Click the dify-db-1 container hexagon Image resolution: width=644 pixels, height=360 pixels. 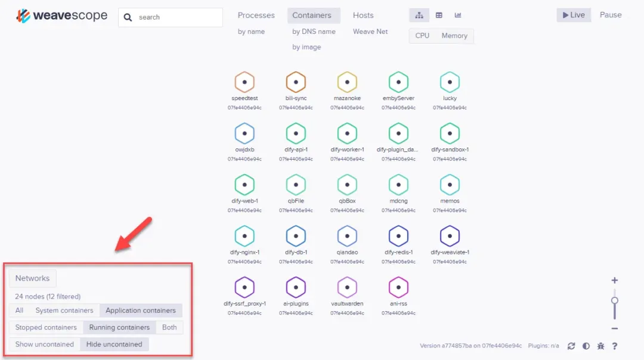click(x=296, y=236)
